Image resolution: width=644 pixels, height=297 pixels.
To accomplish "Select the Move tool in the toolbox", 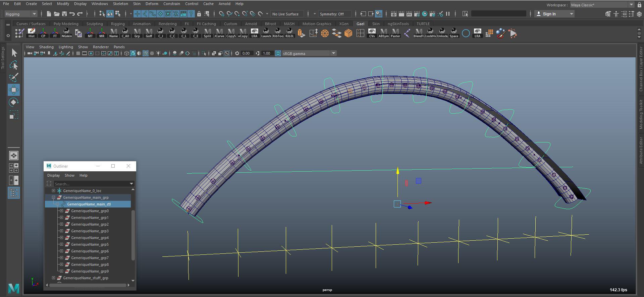I will pyautogui.click(x=14, y=90).
